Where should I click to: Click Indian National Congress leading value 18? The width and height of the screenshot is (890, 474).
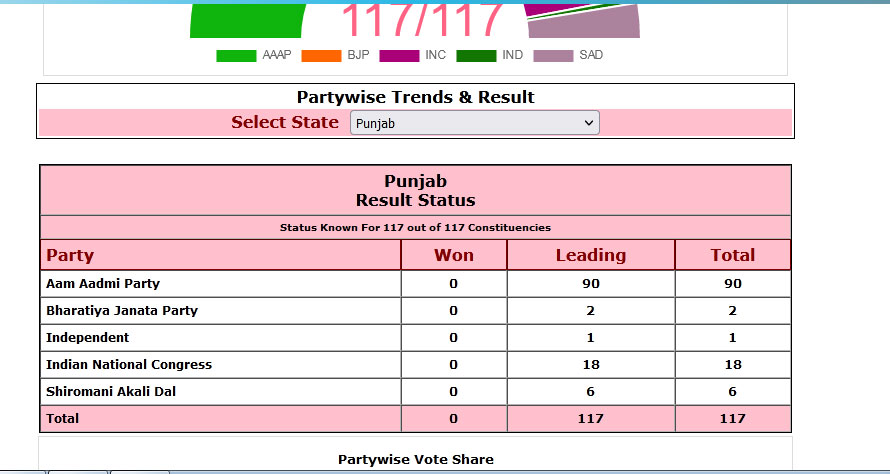(591, 364)
